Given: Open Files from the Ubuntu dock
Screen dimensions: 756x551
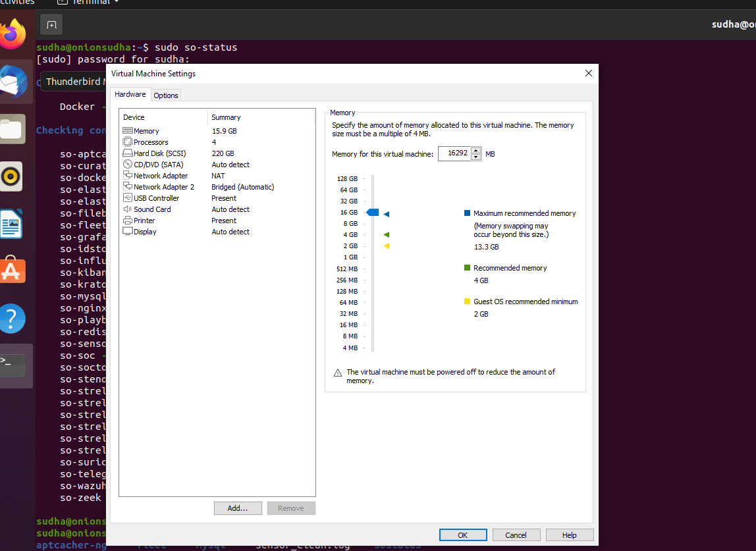Looking at the screenshot, I should [12, 129].
